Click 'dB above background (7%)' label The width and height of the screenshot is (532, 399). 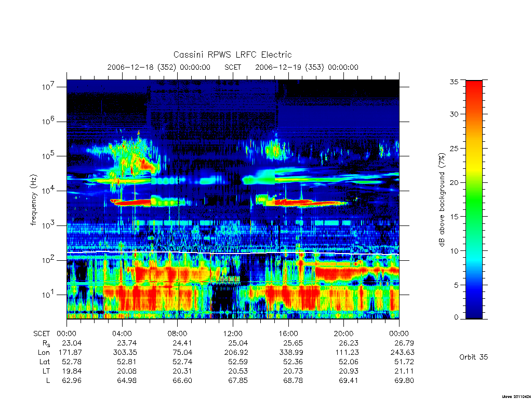point(442,199)
